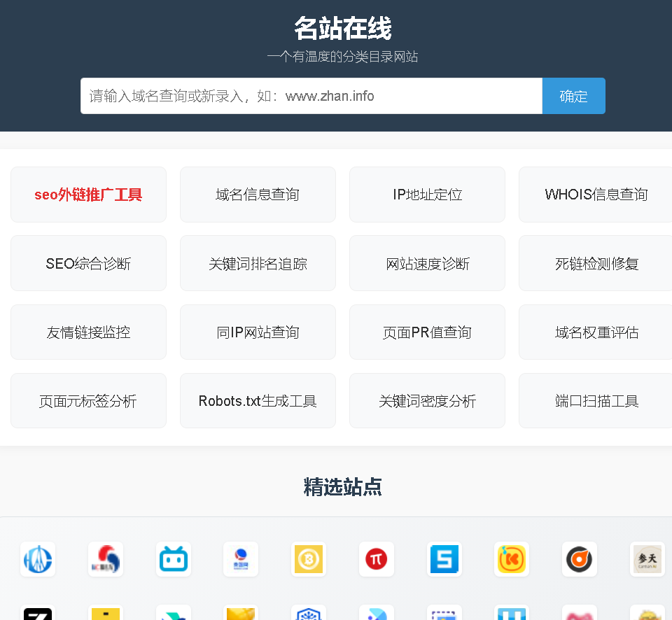Open the seo外链推广工具 link
Viewport: 672px width, 620px height.
(88, 195)
